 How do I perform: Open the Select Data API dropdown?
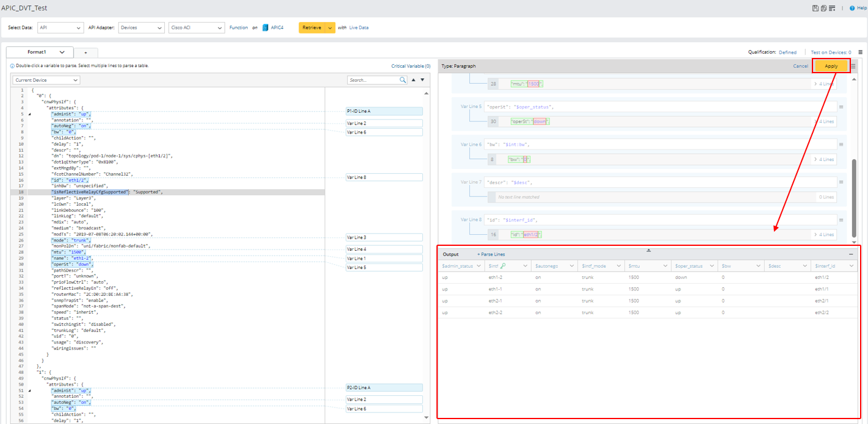(x=60, y=28)
